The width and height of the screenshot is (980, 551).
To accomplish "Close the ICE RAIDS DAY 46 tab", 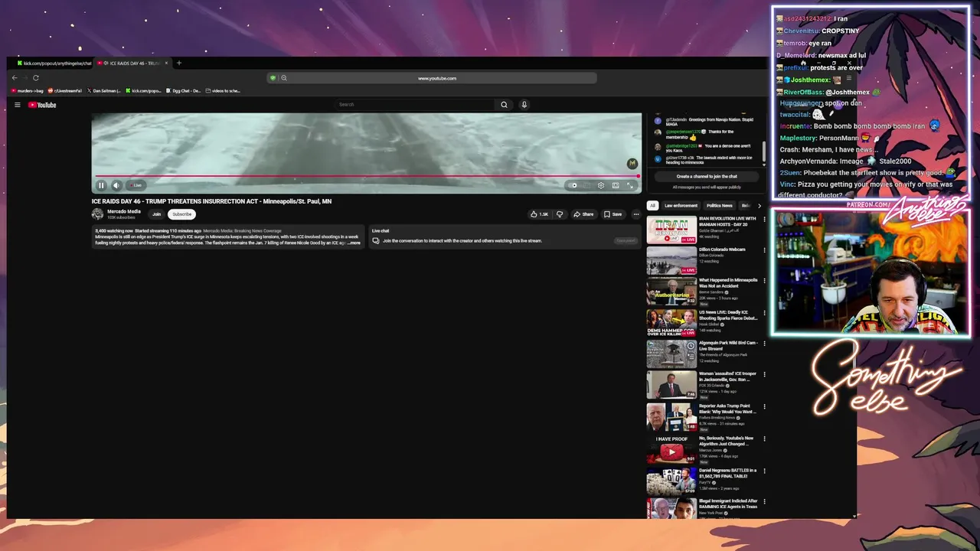I will (166, 64).
